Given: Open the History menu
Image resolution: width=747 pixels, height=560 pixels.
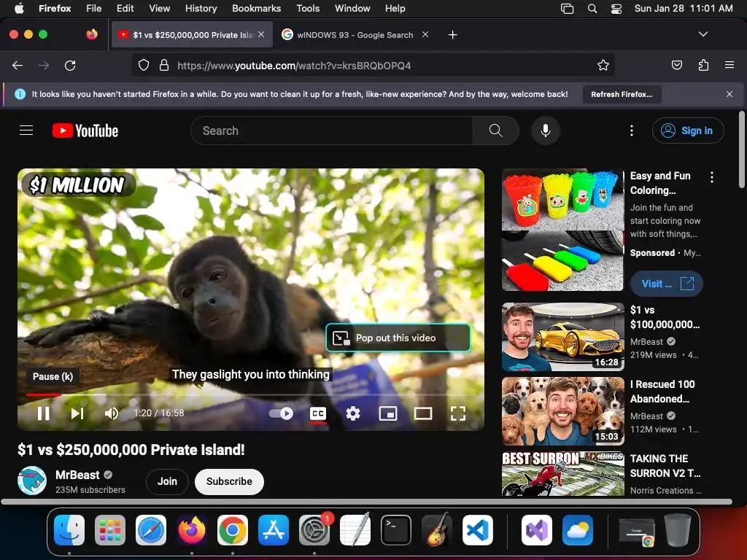Looking at the screenshot, I should tap(201, 8).
